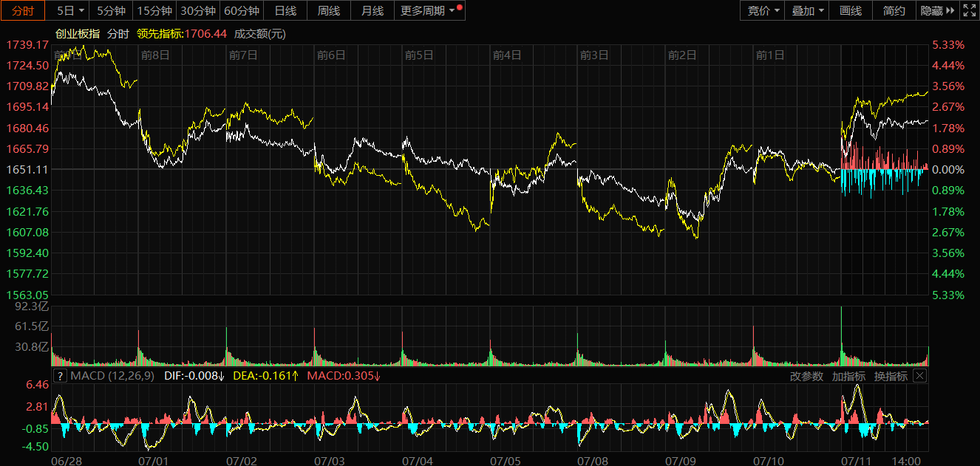
Task: Click the MACD (12,26,9) label
Action: pos(112,376)
